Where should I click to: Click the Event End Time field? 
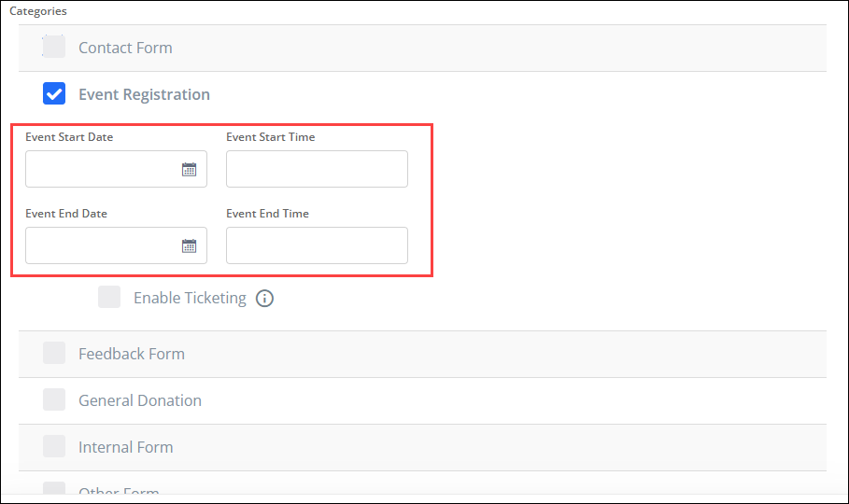coord(317,245)
